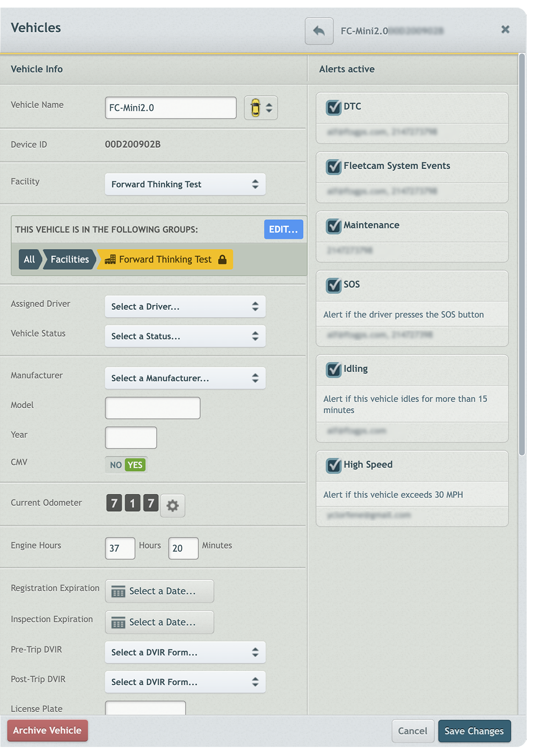548x756 pixels.
Task: Click Archive Vehicle
Action: pyautogui.click(x=47, y=730)
